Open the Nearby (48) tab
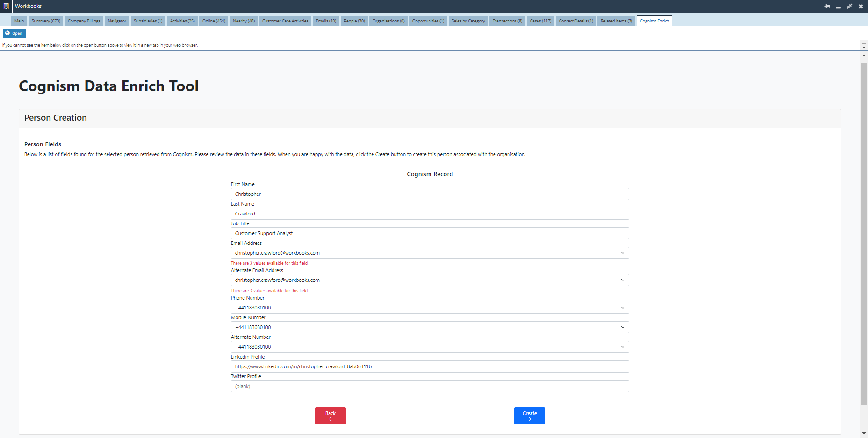The image size is (868, 438). (x=244, y=21)
